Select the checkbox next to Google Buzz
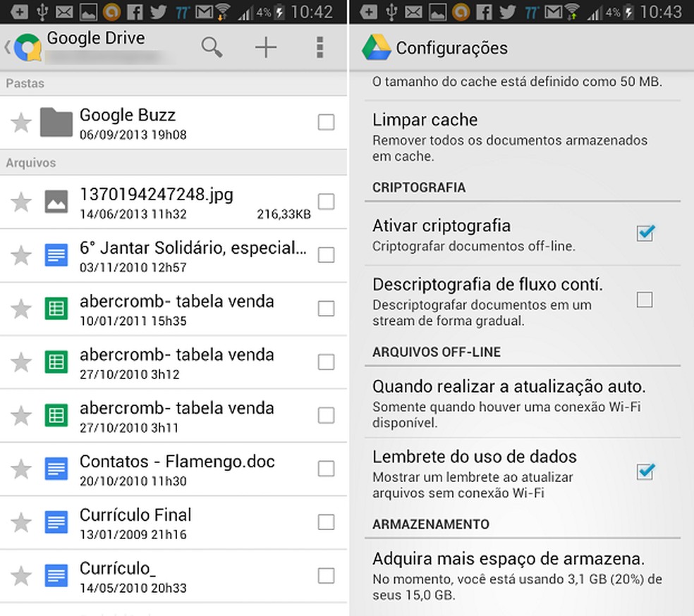The height and width of the screenshot is (616, 694). pos(326,121)
